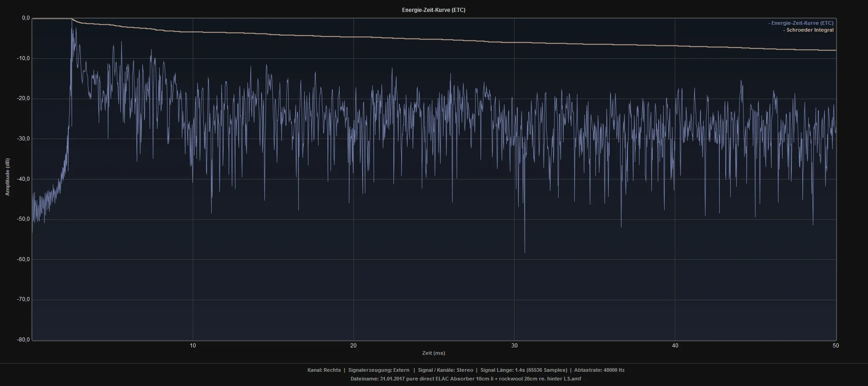Select the 'Energie-Zeit-Kurve (ETC)' legend entry
The height and width of the screenshot is (386, 868).
point(801,23)
